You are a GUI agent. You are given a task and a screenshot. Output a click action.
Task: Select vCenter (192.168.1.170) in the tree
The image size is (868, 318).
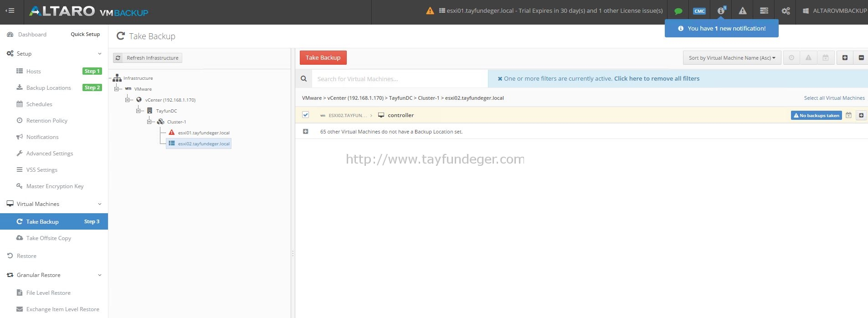[x=170, y=100]
